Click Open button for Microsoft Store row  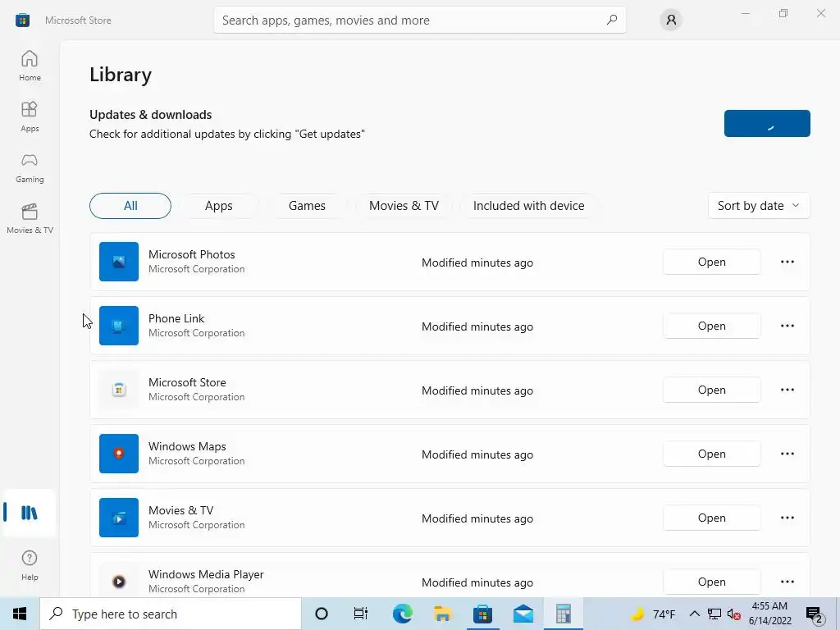711,390
